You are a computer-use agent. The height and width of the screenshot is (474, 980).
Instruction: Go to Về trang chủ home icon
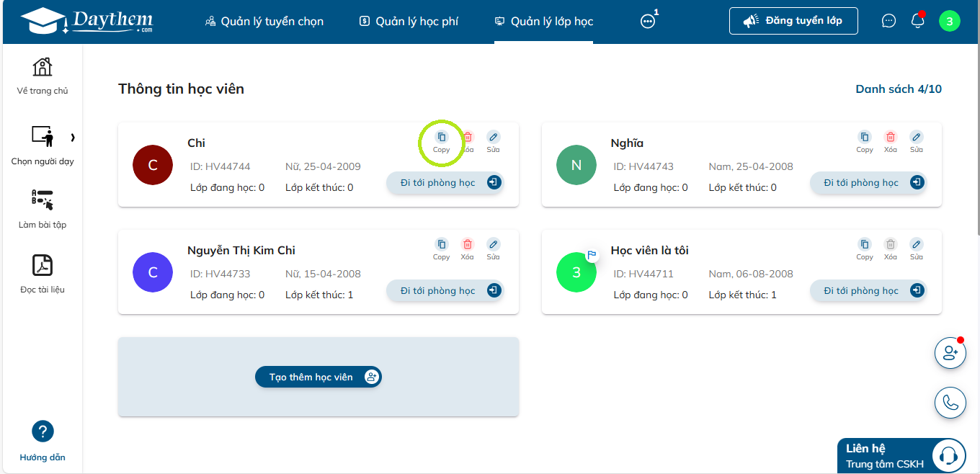(43, 76)
